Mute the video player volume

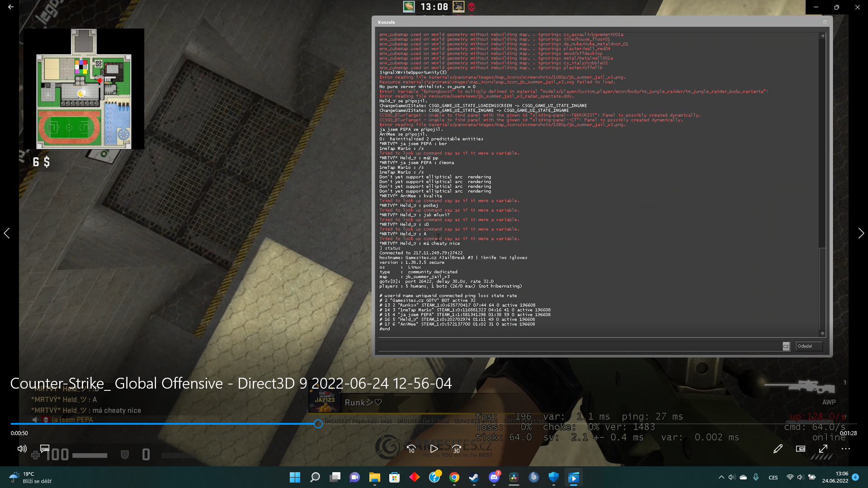tap(22, 449)
